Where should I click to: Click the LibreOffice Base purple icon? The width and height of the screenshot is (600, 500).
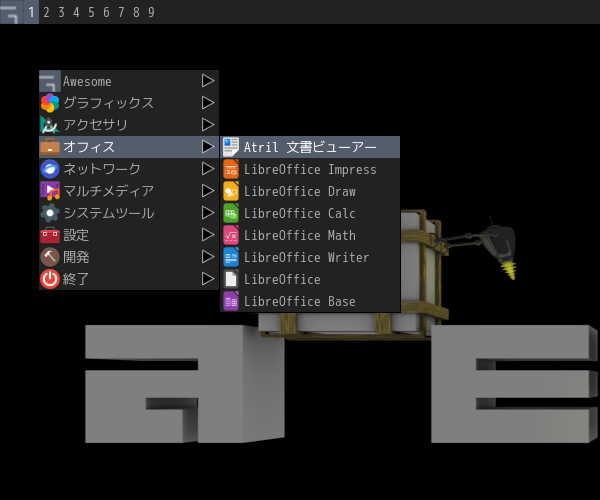231,301
